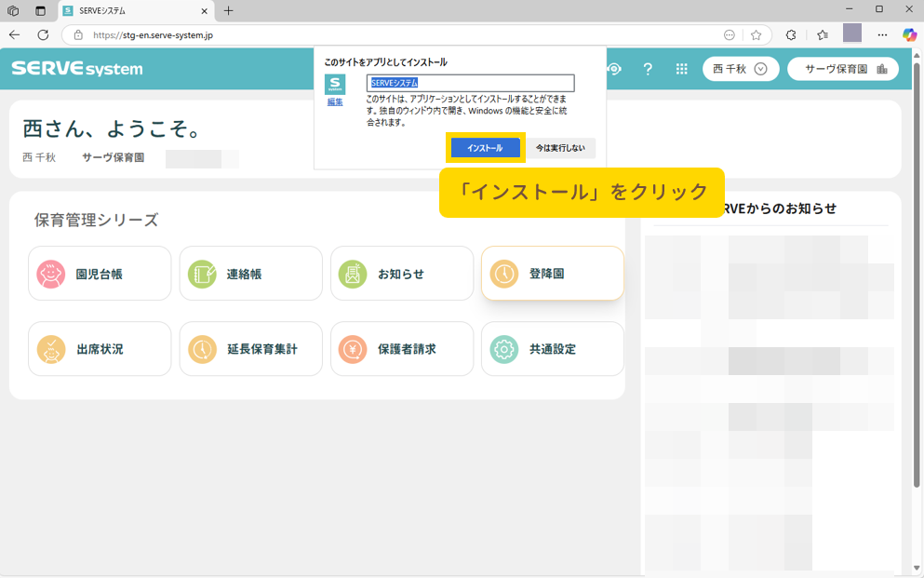Click the 編集 link under the app icon
The width and height of the screenshot is (924, 578).
point(335,102)
